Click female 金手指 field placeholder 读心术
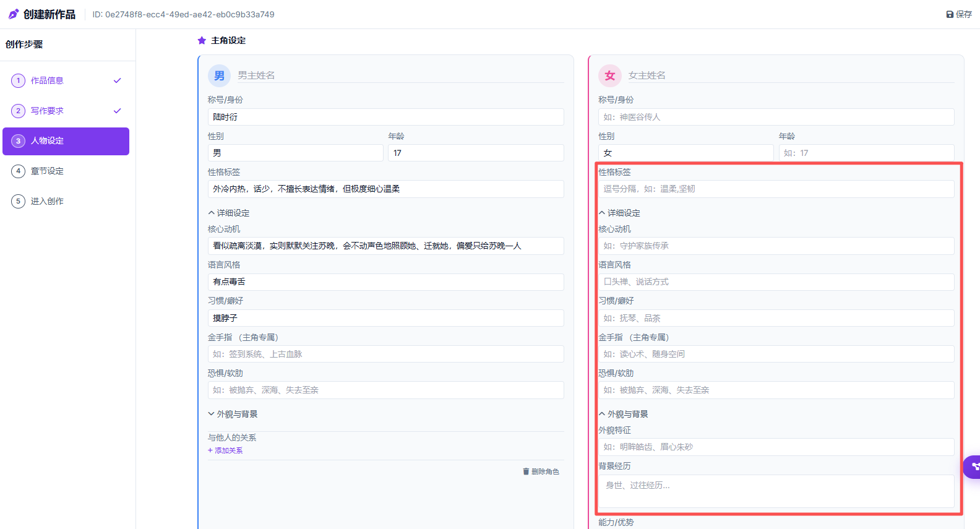Image resolution: width=980 pixels, height=529 pixels. (776, 354)
